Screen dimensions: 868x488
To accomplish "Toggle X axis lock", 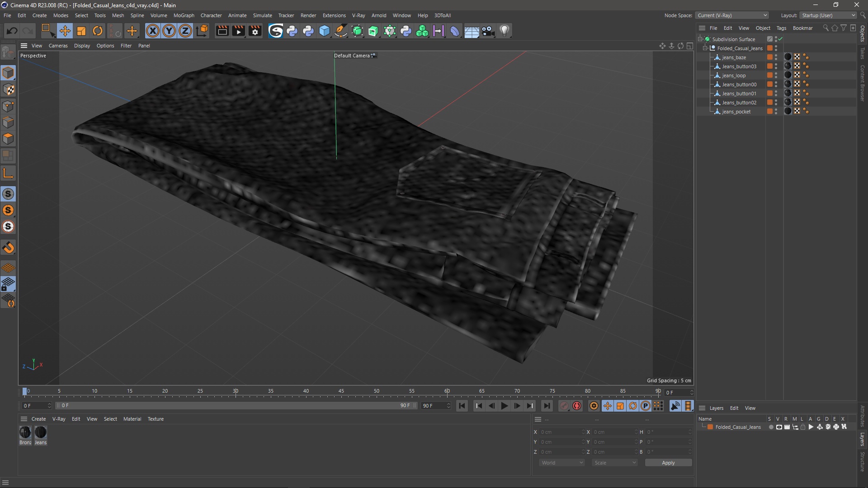I will point(153,31).
